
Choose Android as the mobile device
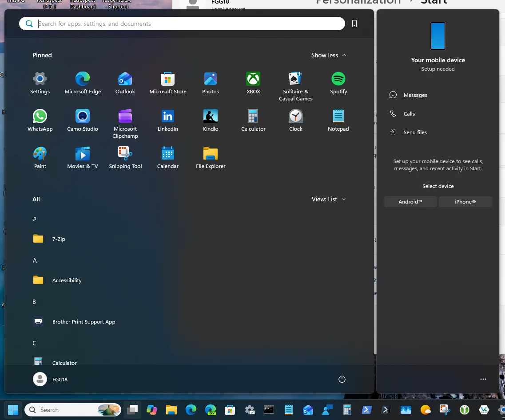point(410,202)
